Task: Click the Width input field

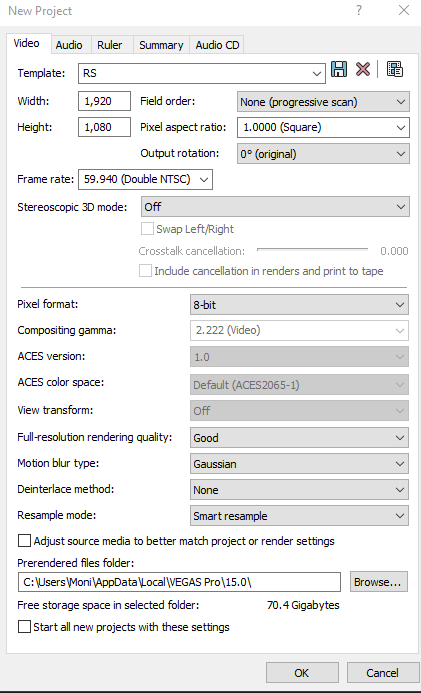Action: (x=104, y=101)
